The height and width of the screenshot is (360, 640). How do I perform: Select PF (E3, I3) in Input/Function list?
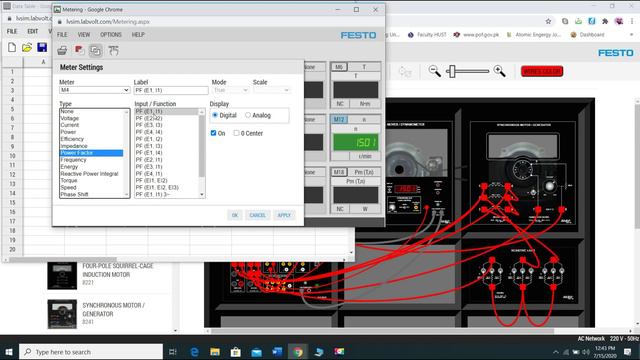[x=149, y=125]
